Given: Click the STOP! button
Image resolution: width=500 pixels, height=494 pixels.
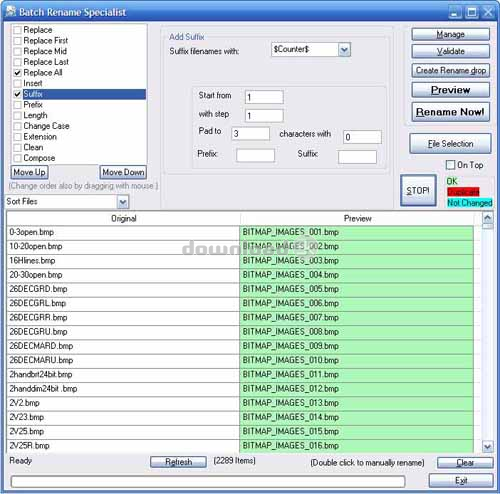Looking at the screenshot, I should 418,190.
